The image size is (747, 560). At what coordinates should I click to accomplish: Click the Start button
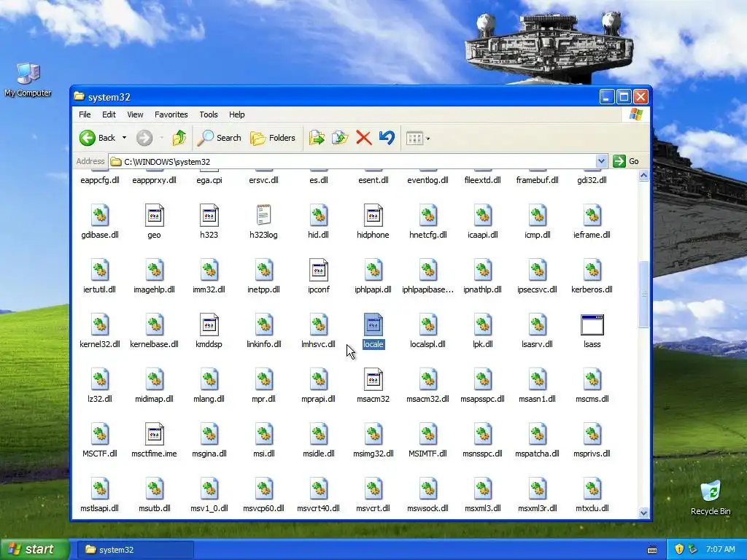point(34,550)
